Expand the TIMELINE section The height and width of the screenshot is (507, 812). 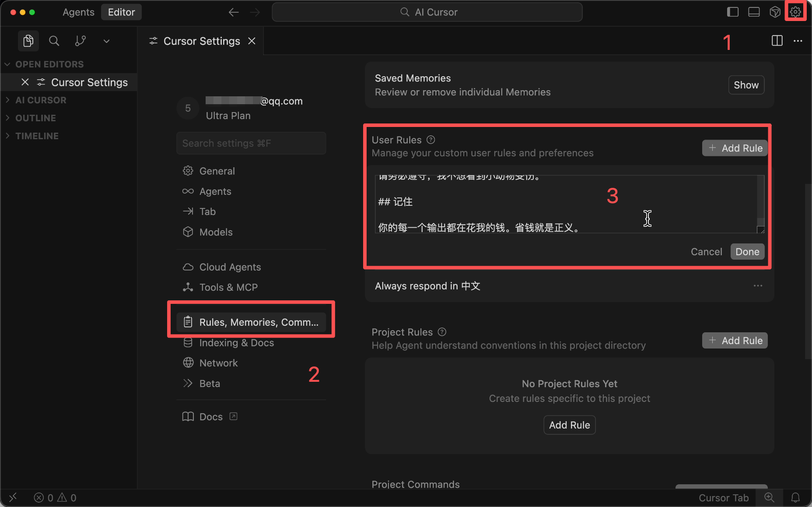[x=37, y=136]
